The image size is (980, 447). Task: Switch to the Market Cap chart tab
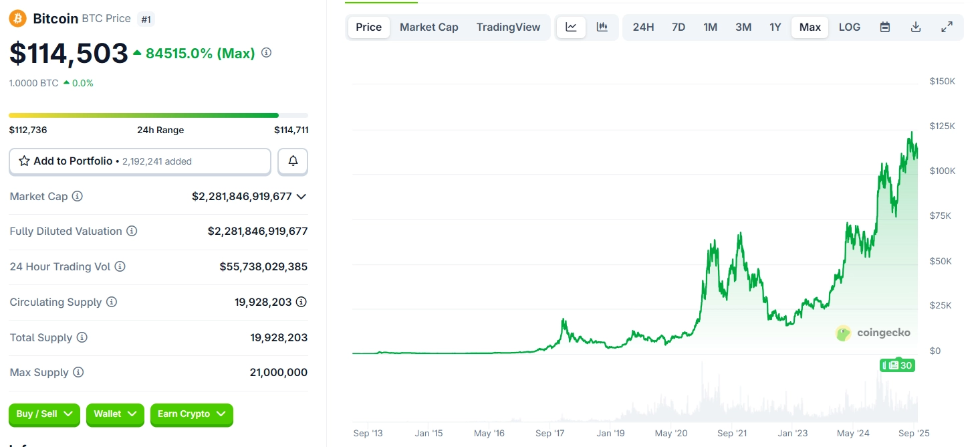tap(428, 27)
